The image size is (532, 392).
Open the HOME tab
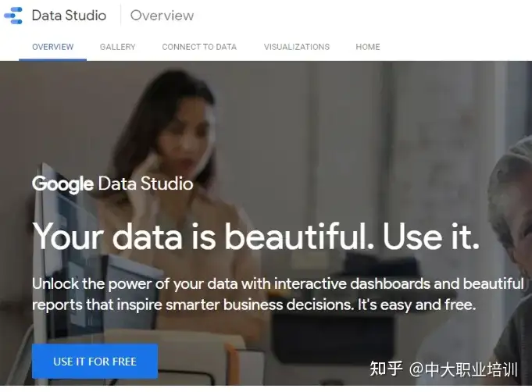[x=368, y=47]
